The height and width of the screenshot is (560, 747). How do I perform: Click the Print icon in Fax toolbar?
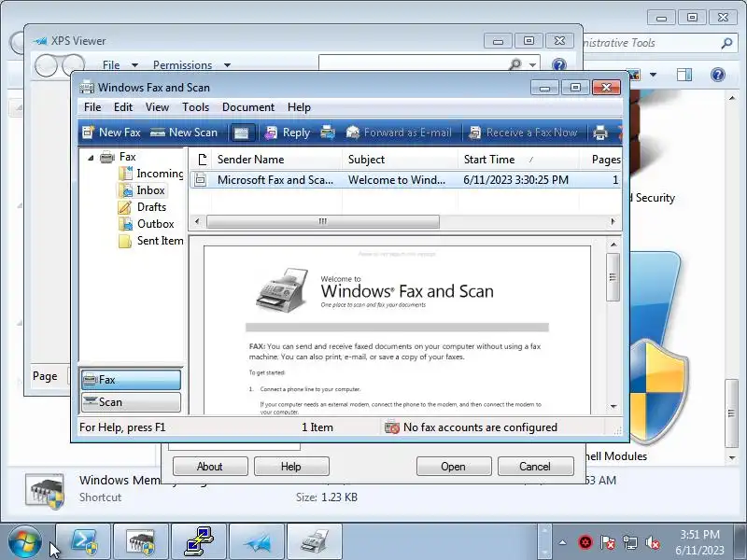(600, 133)
